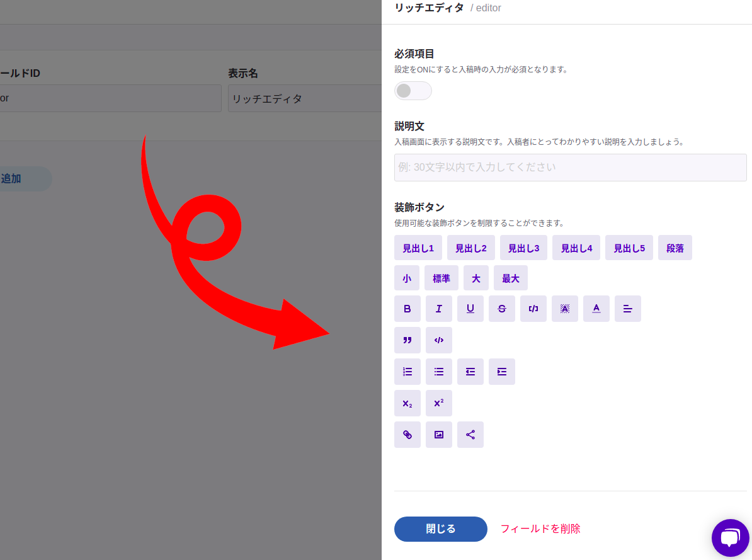This screenshot has height=560, width=752.
Task: Toggle the numbered list button
Action: pyautogui.click(x=407, y=372)
